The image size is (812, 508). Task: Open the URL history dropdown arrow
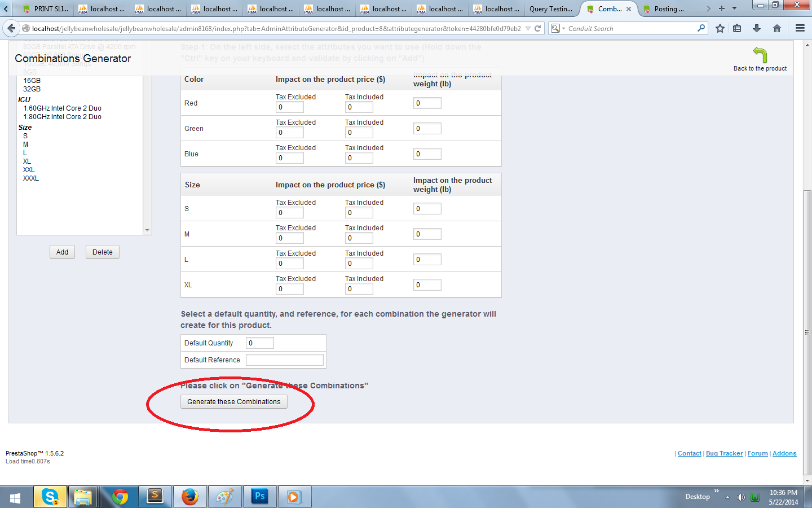[528, 28]
